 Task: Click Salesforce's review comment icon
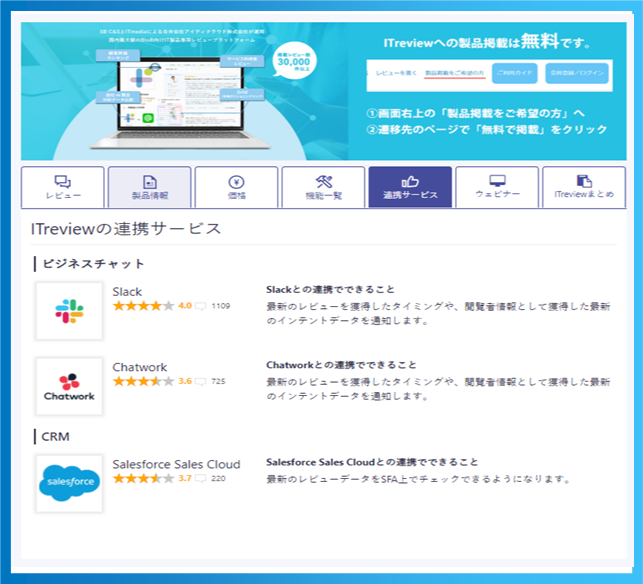tap(201, 479)
